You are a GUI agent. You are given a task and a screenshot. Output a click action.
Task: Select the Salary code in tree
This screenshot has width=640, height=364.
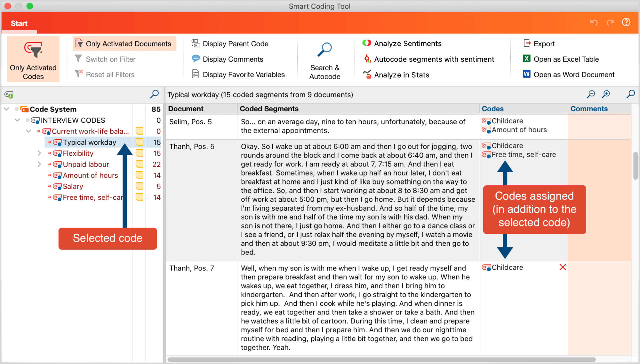73,186
